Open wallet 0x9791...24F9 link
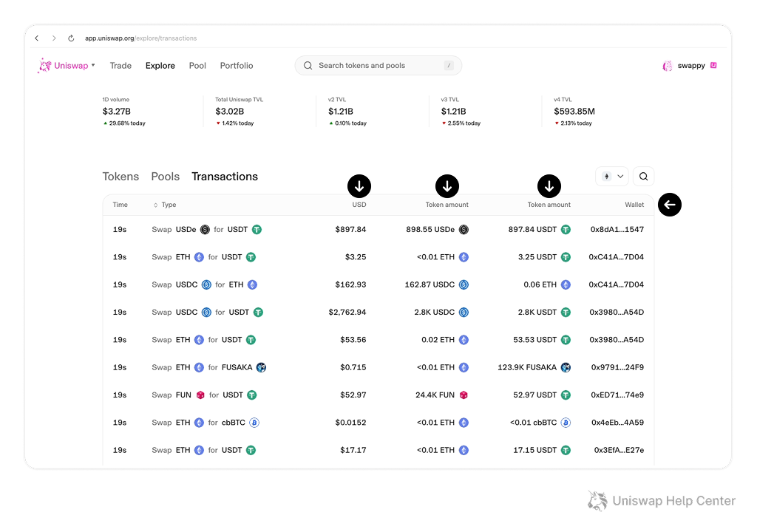 point(617,367)
